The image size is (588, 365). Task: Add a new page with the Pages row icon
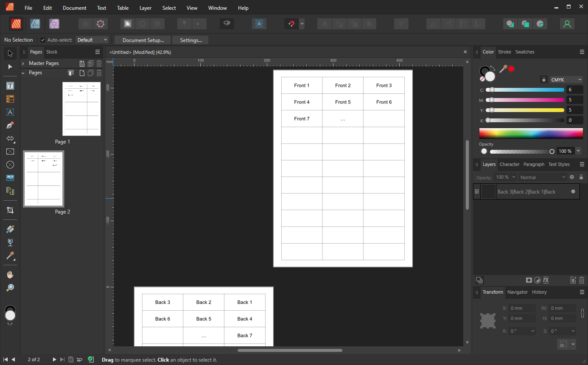pyautogui.click(x=82, y=73)
